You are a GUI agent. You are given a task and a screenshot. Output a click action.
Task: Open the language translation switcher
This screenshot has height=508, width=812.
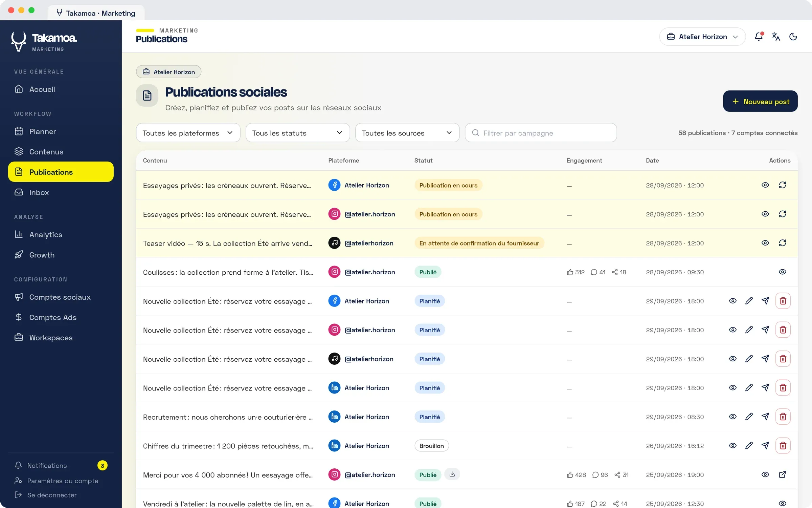tap(776, 37)
